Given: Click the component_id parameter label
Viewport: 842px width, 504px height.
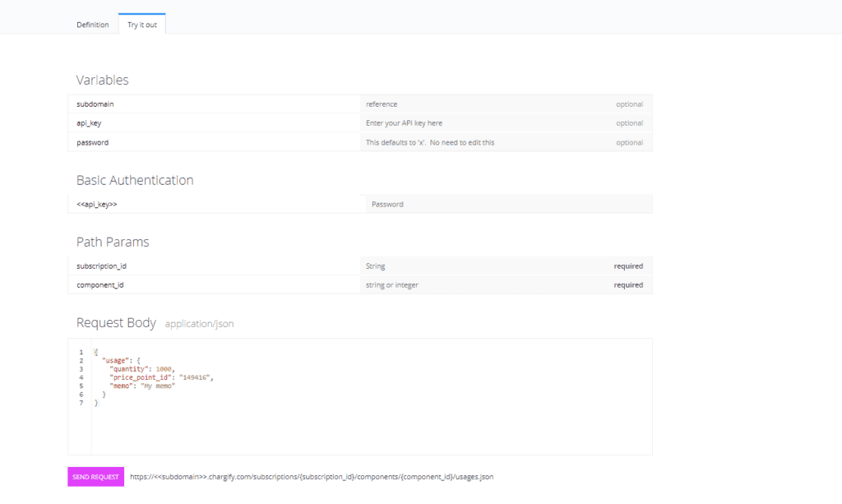Looking at the screenshot, I should (x=99, y=285).
